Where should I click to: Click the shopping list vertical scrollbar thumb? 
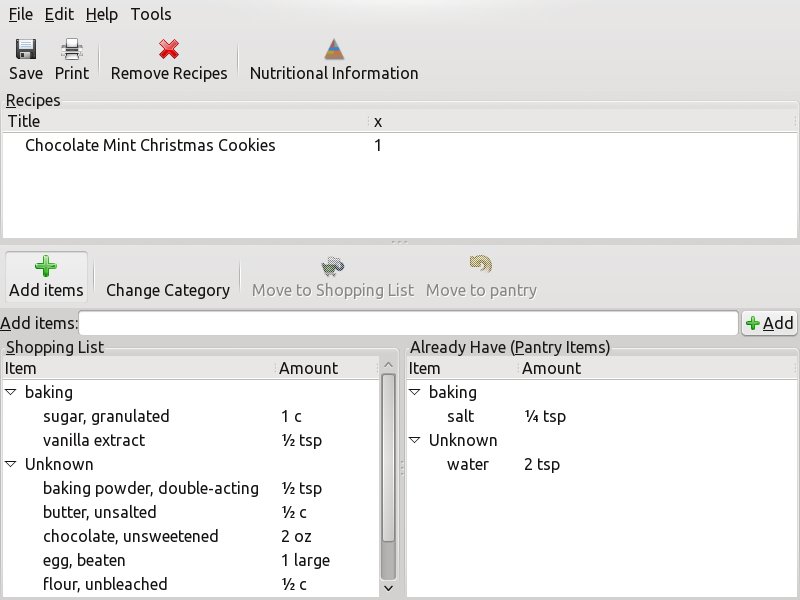click(x=388, y=458)
